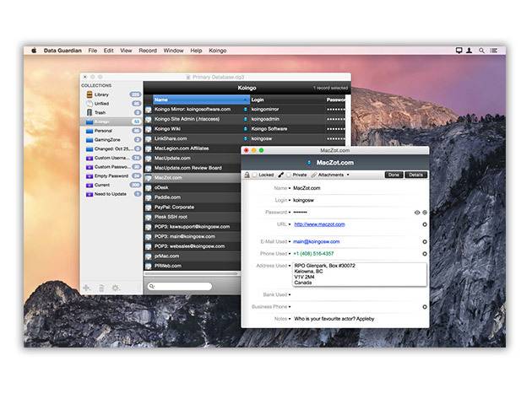
Task: Open the record icon dropdown beside MacZot.com title
Action: (308, 162)
